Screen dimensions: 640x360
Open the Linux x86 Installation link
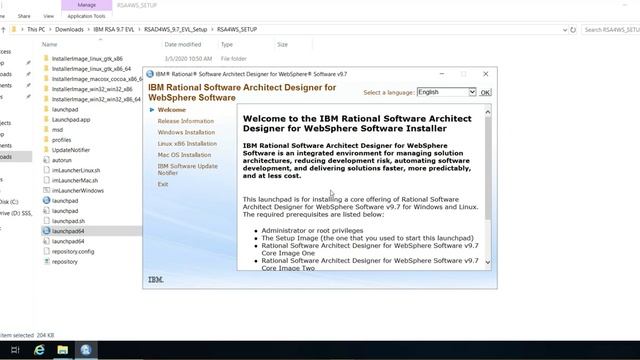tap(187, 144)
